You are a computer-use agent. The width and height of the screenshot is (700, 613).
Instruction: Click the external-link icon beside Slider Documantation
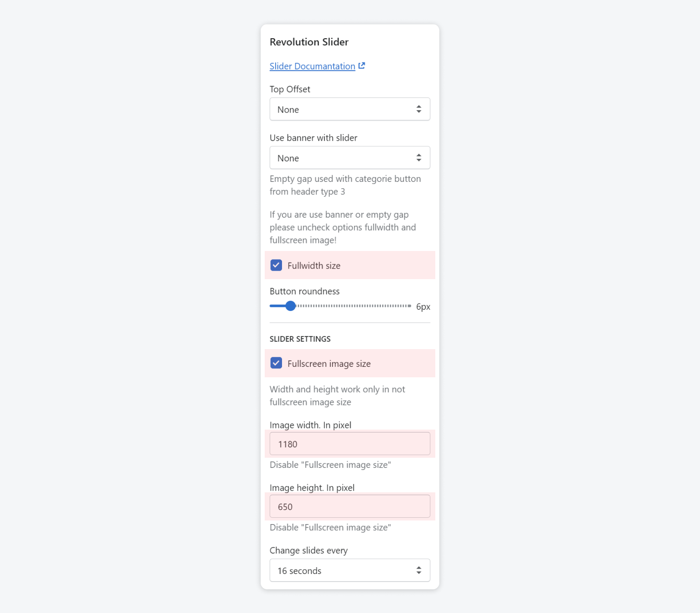pyautogui.click(x=362, y=66)
